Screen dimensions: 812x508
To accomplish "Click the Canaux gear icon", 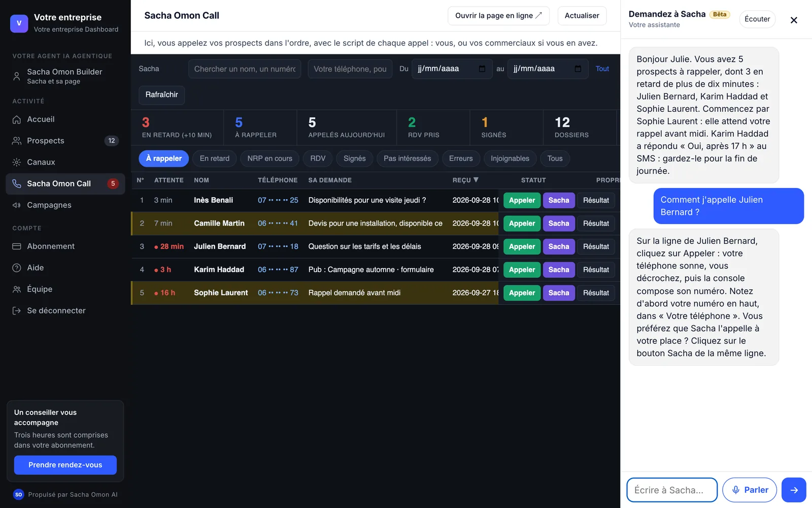I will pos(17,162).
